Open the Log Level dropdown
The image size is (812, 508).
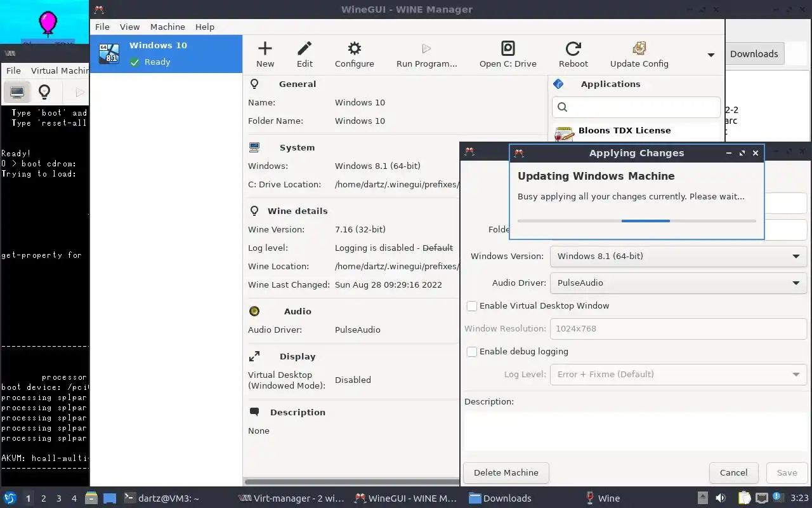pos(678,375)
